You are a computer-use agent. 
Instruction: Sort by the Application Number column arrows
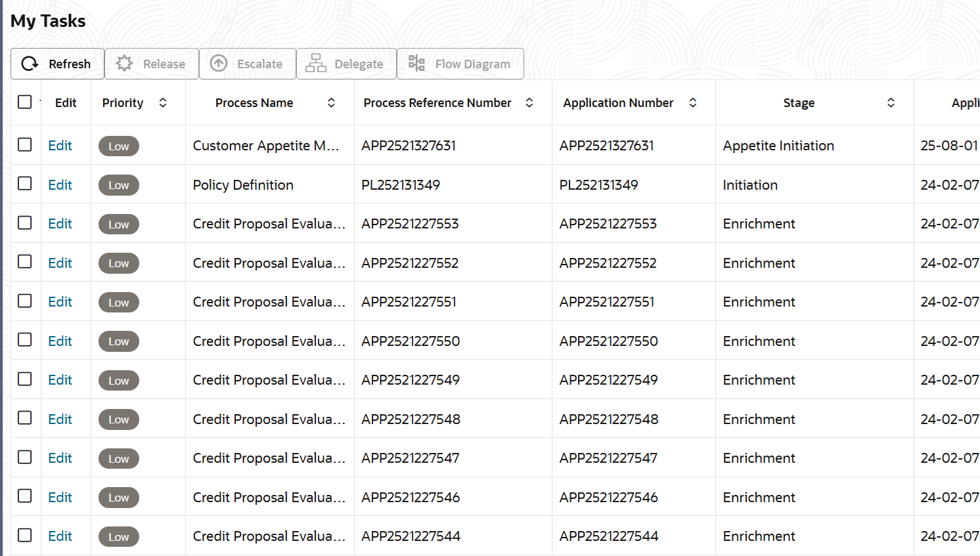click(x=693, y=102)
